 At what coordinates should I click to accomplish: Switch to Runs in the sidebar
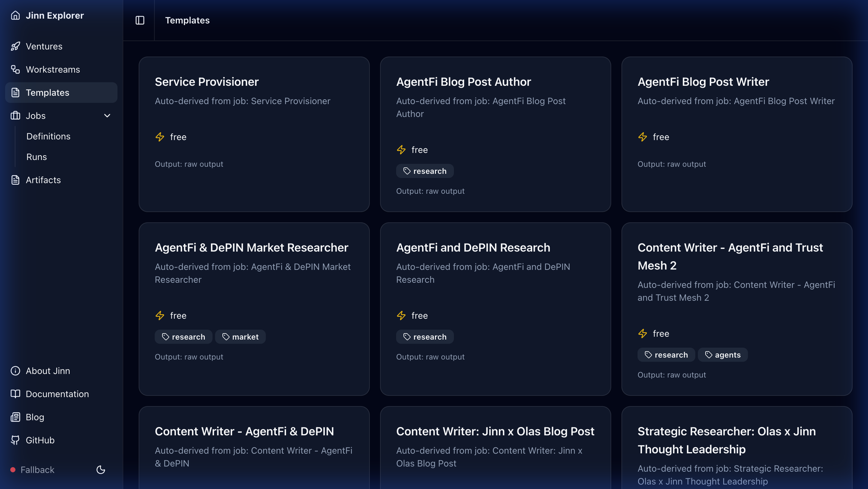pos(36,157)
